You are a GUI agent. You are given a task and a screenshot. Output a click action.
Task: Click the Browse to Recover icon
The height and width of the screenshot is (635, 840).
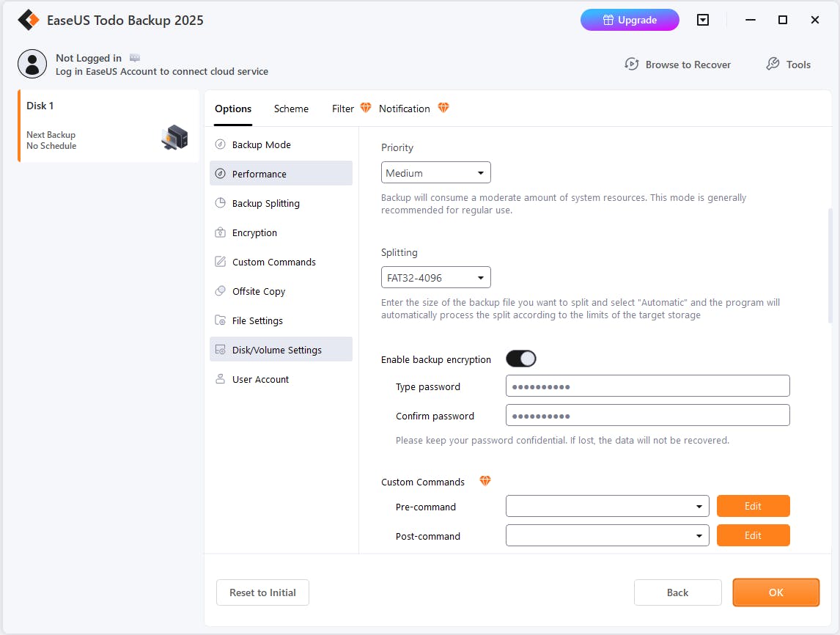631,64
